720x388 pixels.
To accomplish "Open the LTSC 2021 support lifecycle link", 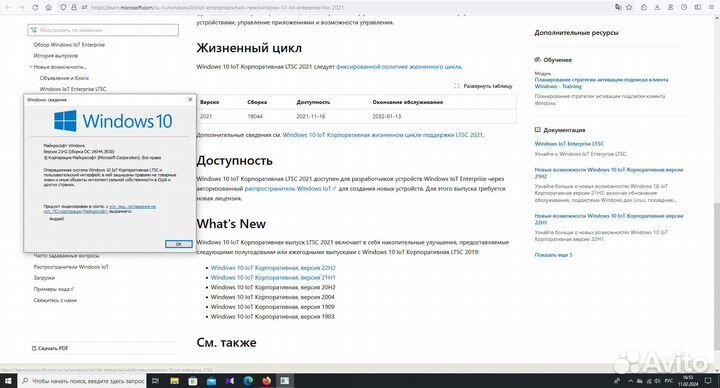I will (x=382, y=135).
